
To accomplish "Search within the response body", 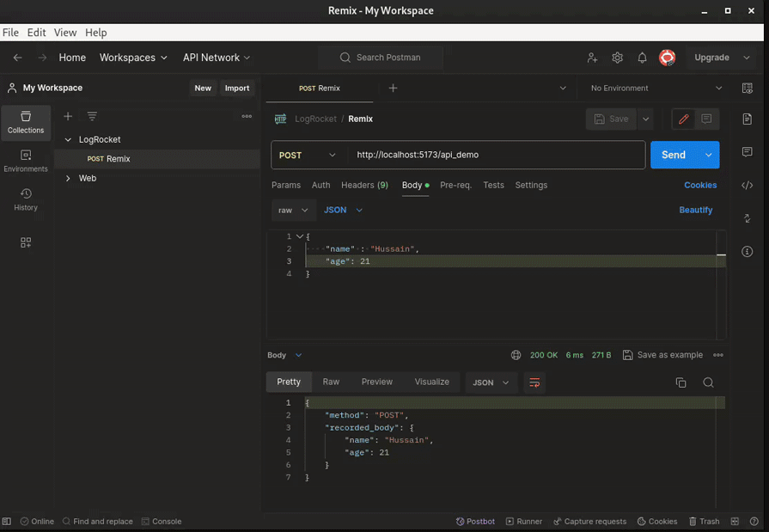I will [707, 382].
